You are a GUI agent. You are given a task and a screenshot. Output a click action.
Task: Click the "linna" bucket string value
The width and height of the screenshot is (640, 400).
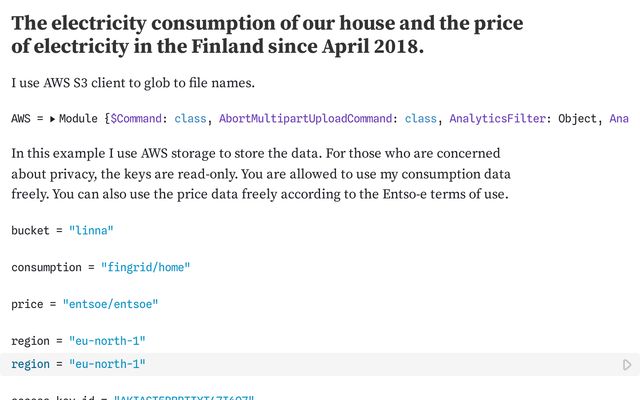click(x=91, y=231)
